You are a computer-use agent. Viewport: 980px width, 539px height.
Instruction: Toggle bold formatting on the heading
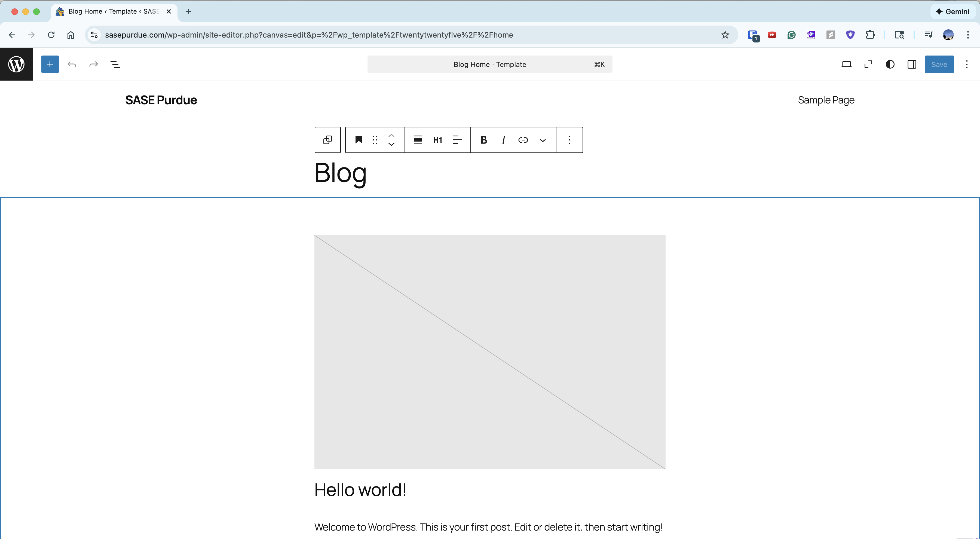coord(483,140)
